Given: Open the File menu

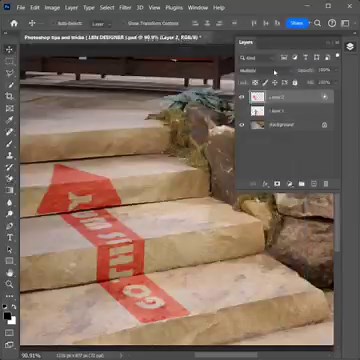Looking at the screenshot, I should (21, 7).
